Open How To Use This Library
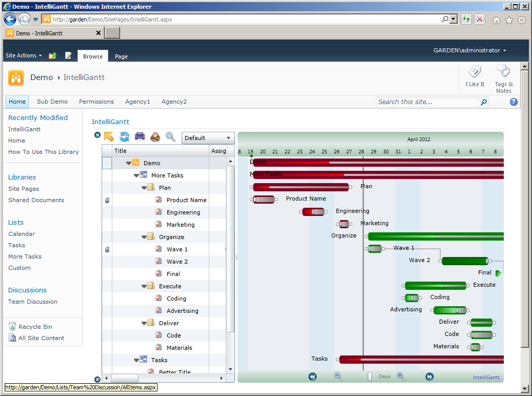 coord(44,152)
